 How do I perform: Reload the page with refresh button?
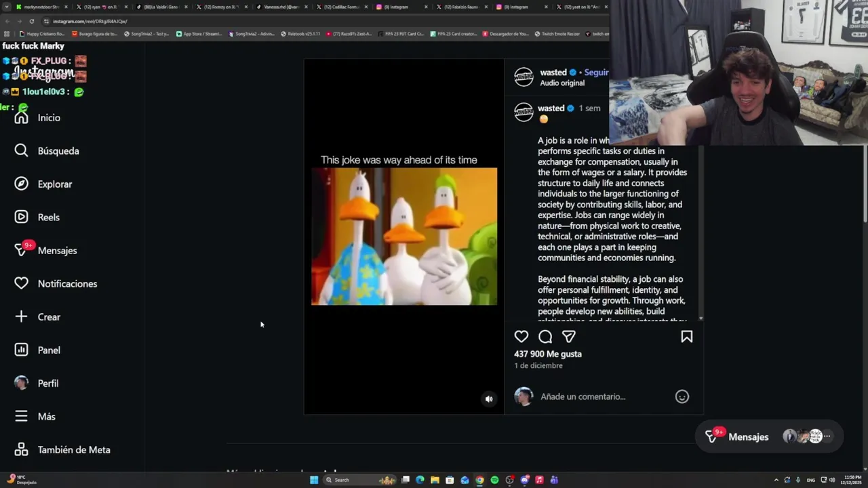[x=31, y=21]
